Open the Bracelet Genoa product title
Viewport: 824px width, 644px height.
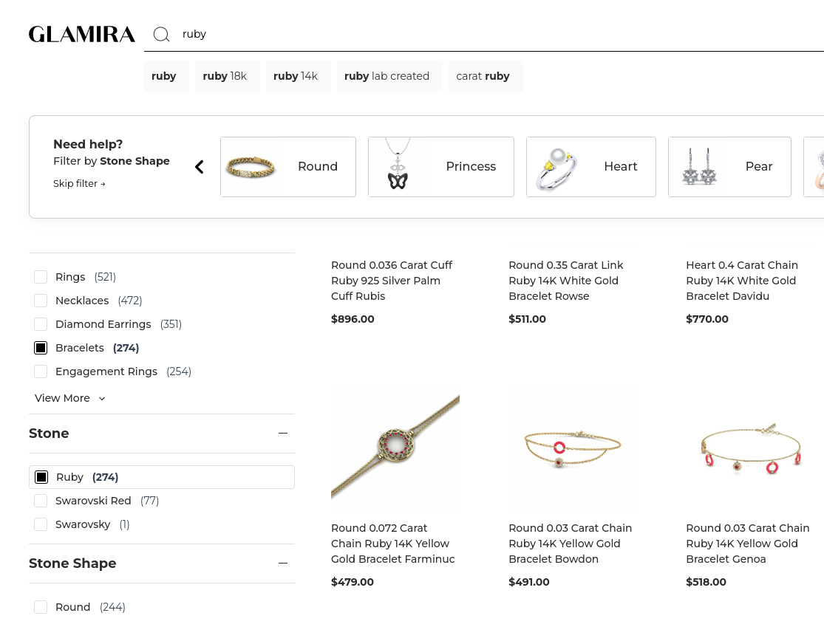tap(747, 544)
